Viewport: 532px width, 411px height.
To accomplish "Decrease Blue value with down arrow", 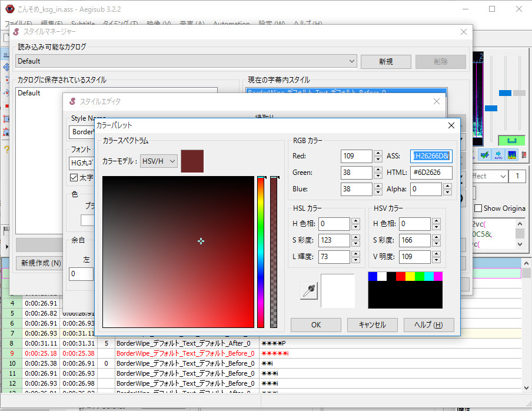I will coord(378,192).
